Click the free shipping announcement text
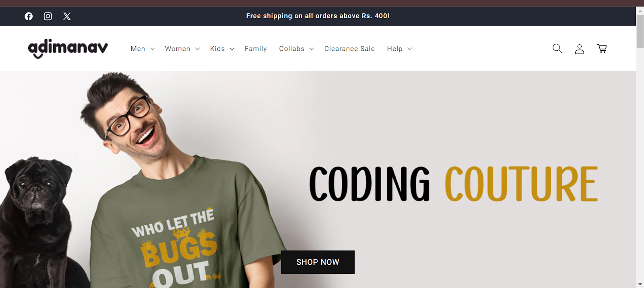 [x=318, y=16]
